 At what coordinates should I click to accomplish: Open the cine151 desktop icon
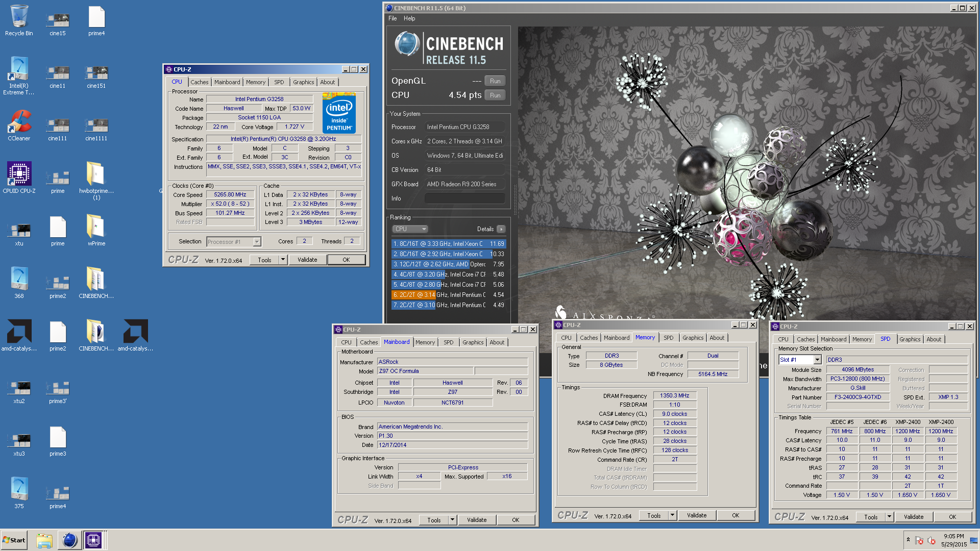pyautogui.click(x=96, y=76)
